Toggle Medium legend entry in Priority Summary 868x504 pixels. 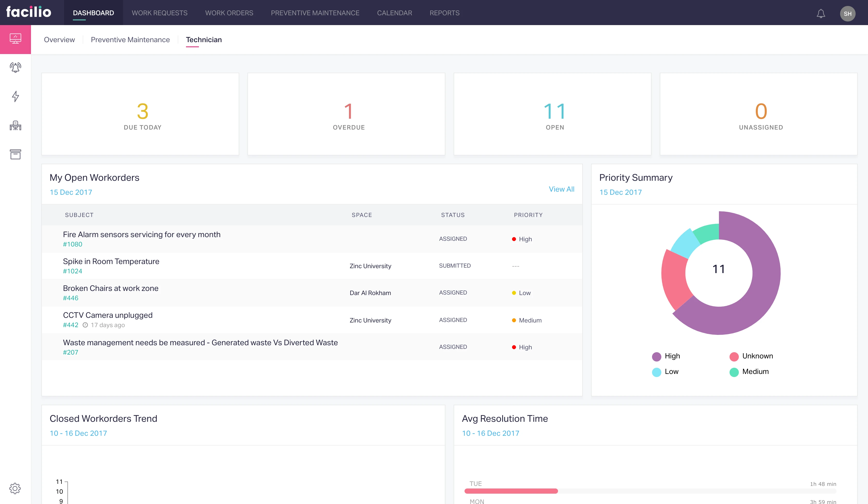point(749,372)
